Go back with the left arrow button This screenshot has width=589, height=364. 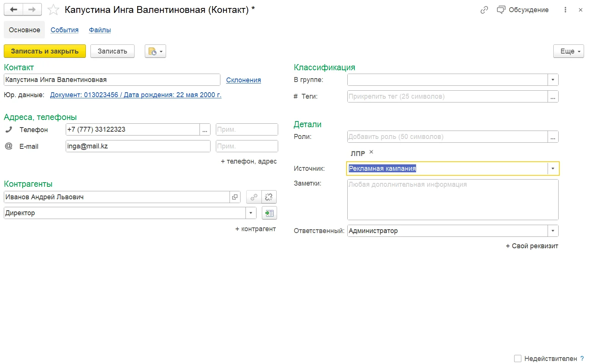click(x=13, y=9)
